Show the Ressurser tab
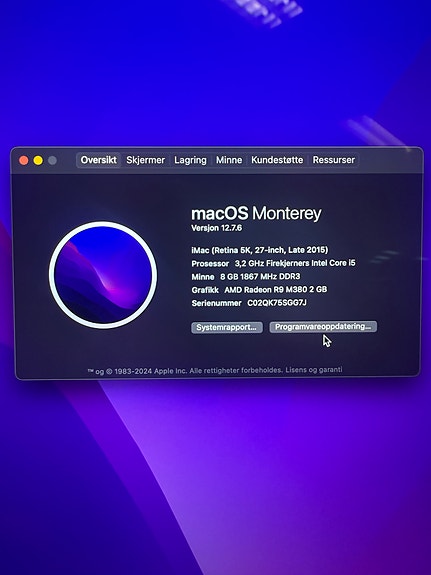 333,160
